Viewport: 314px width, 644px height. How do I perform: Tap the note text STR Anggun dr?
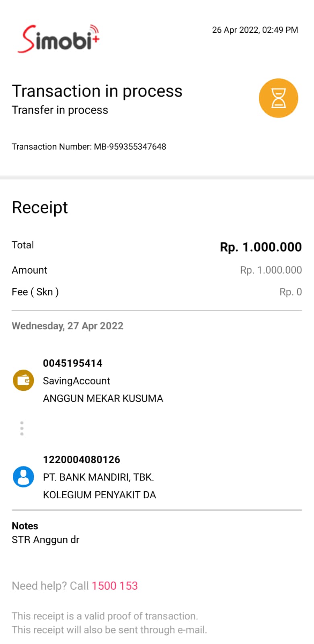click(45, 540)
